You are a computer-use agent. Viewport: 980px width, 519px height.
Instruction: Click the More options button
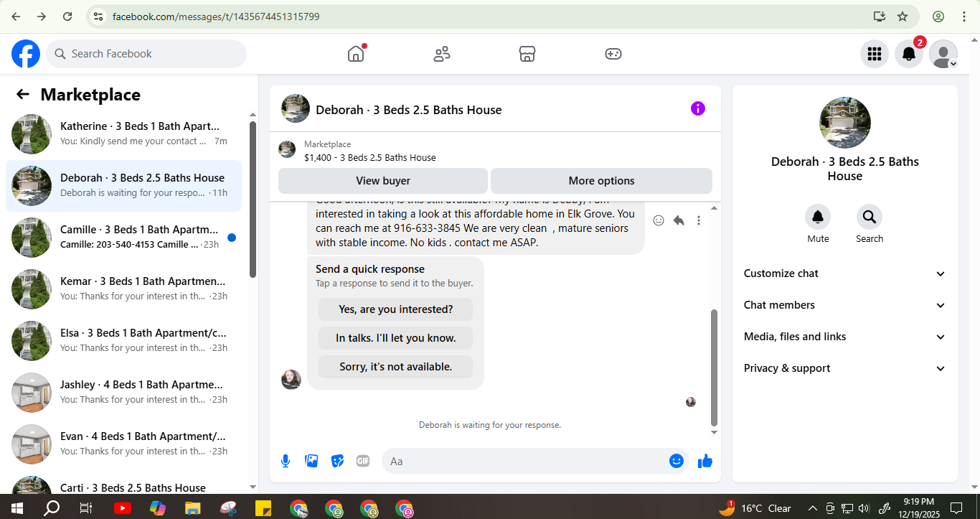click(601, 181)
